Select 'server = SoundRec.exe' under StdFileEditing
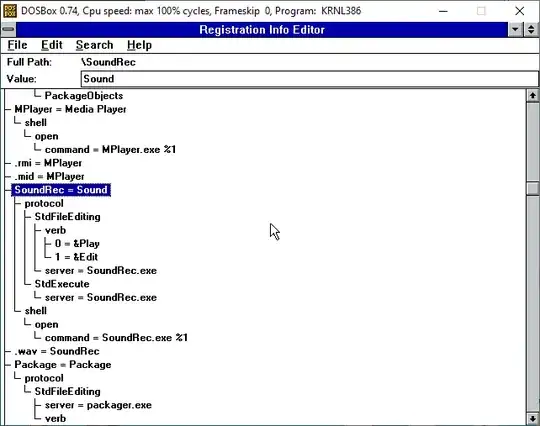 pos(101,271)
